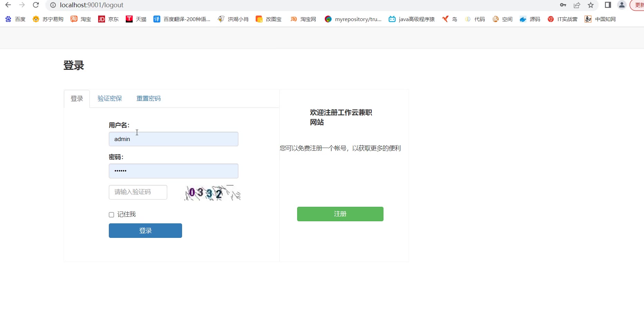Click the green 注册 button

[340, 214]
